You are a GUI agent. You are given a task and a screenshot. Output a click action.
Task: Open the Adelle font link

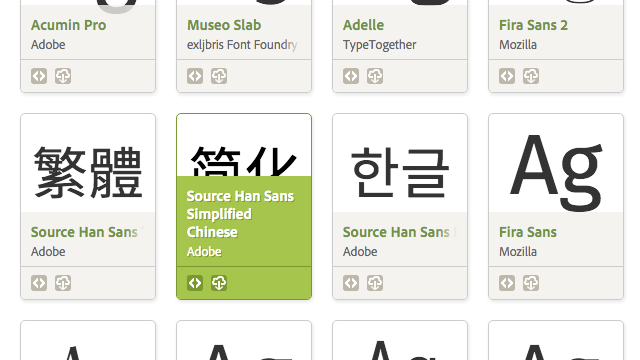pos(363,25)
